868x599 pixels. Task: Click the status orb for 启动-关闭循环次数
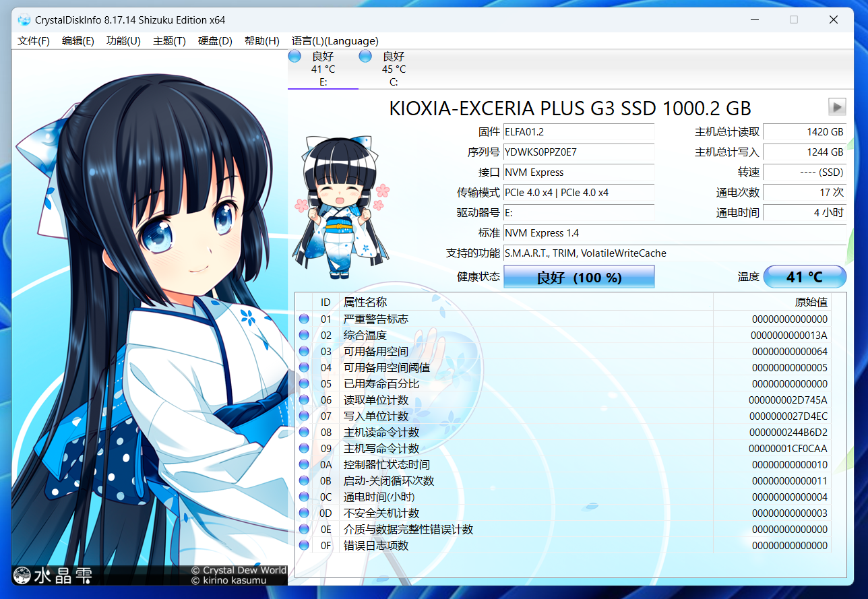click(x=304, y=480)
